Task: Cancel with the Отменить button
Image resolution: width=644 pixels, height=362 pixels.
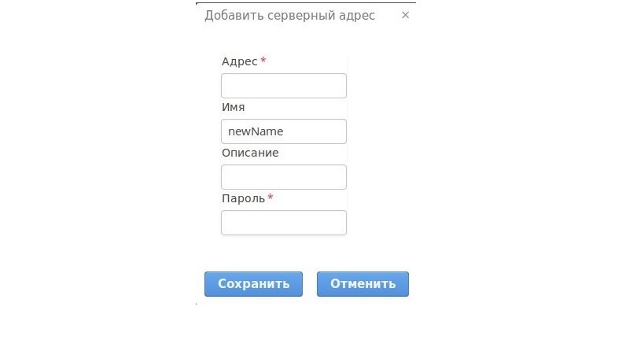Action: (x=362, y=284)
